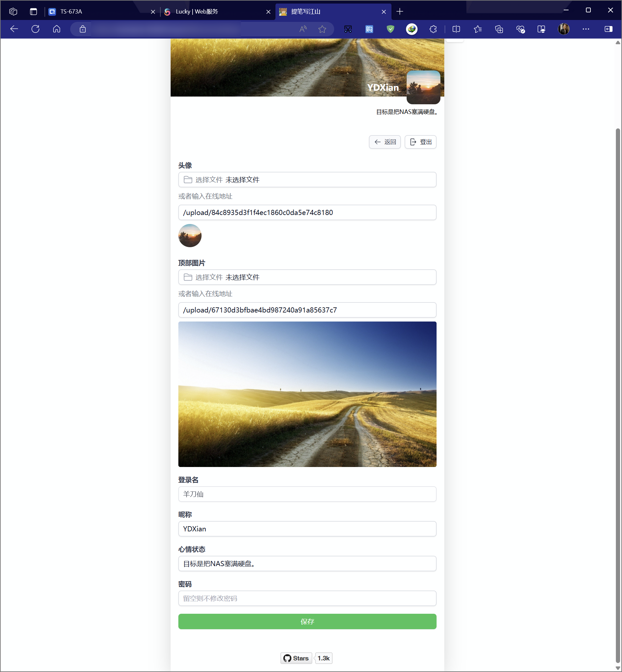The width and height of the screenshot is (622, 672).
Task: Open browser extensions puzzle icon
Action: [433, 29]
